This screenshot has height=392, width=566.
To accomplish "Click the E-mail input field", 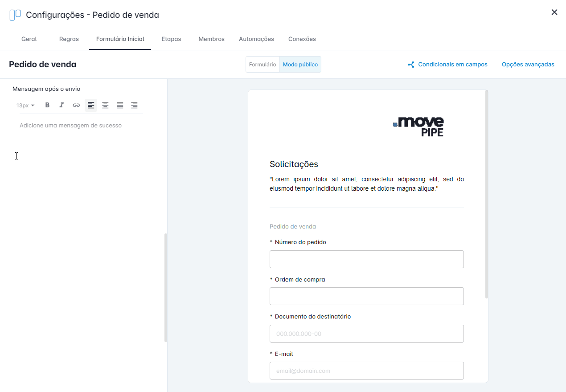I will [x=367, y=371].
